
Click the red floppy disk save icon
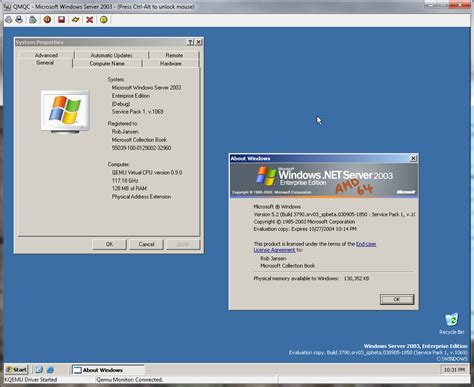pos(61,20)
